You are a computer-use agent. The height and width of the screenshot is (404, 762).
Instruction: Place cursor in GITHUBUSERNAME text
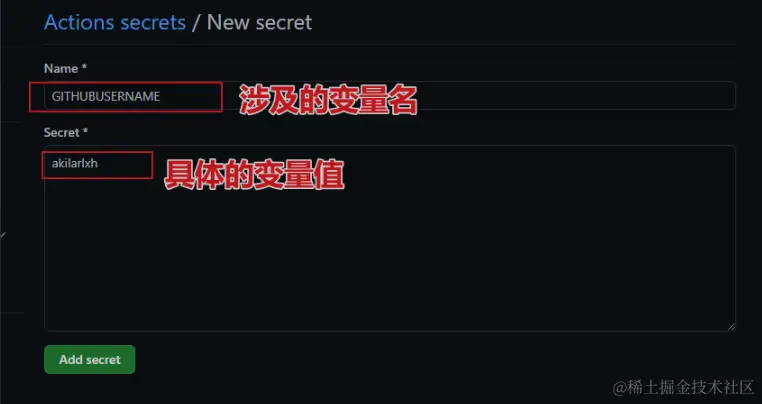[106, 96]
